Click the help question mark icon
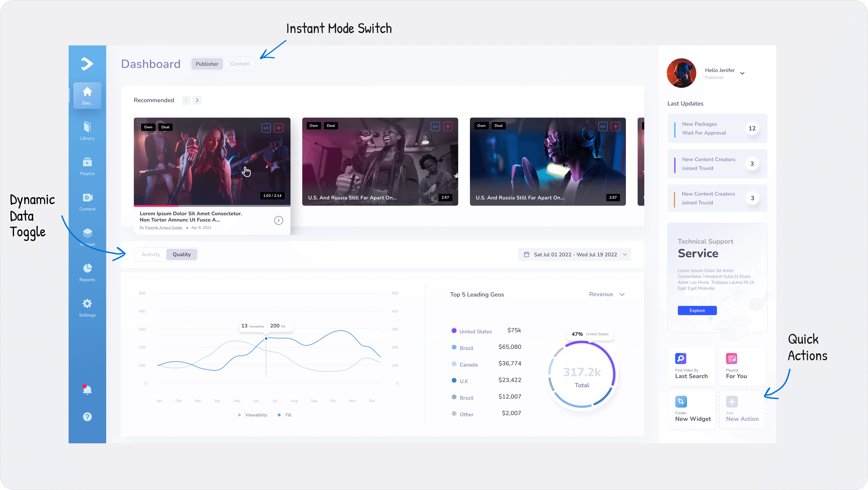 point(87,417)
